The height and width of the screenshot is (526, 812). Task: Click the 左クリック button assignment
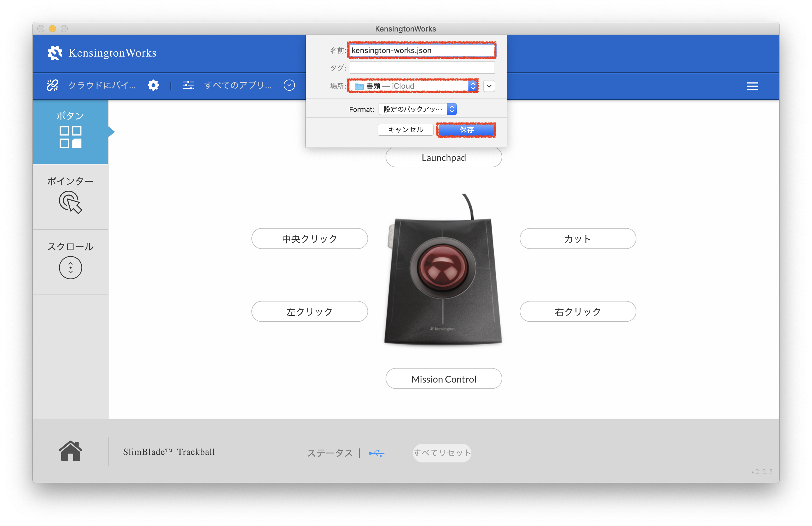(309, 311)
